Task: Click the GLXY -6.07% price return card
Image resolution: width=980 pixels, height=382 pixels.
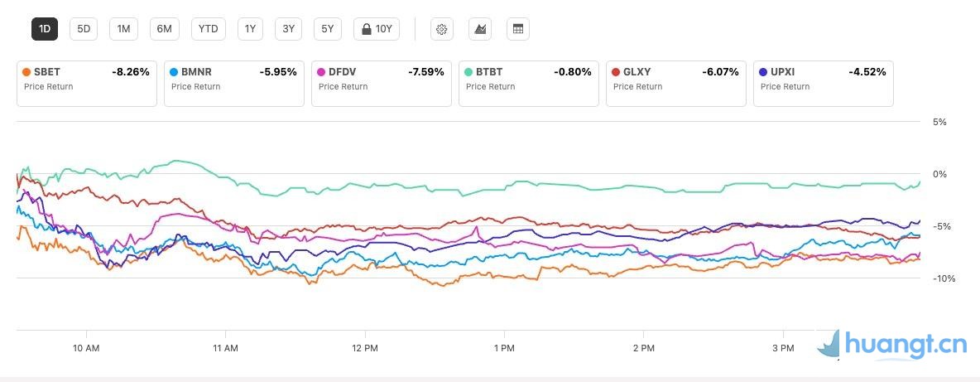Action: tap(675, 83)
